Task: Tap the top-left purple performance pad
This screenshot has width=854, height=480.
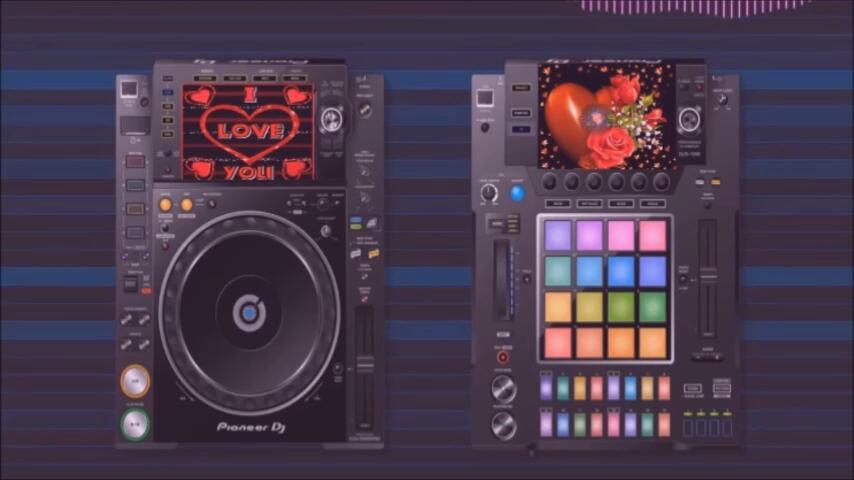Action: (x=558, y=236)
